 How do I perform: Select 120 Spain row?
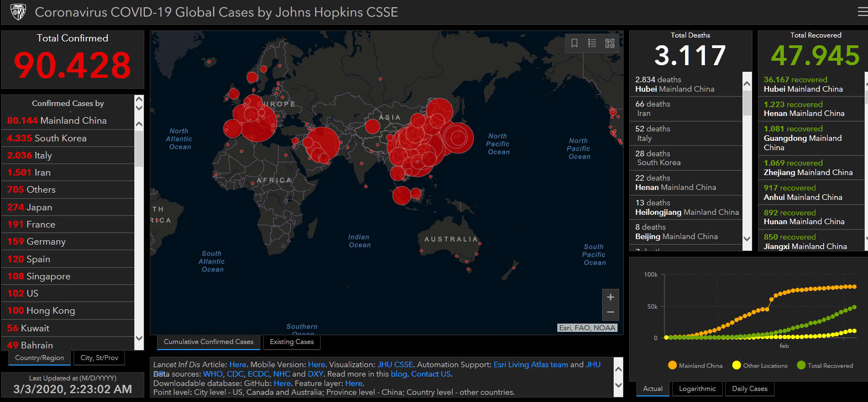(68, 259)
